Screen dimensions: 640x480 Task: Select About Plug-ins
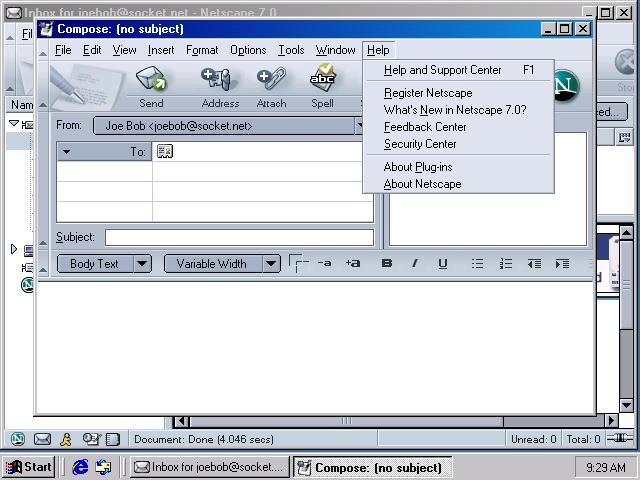click(x=458, y=167)
